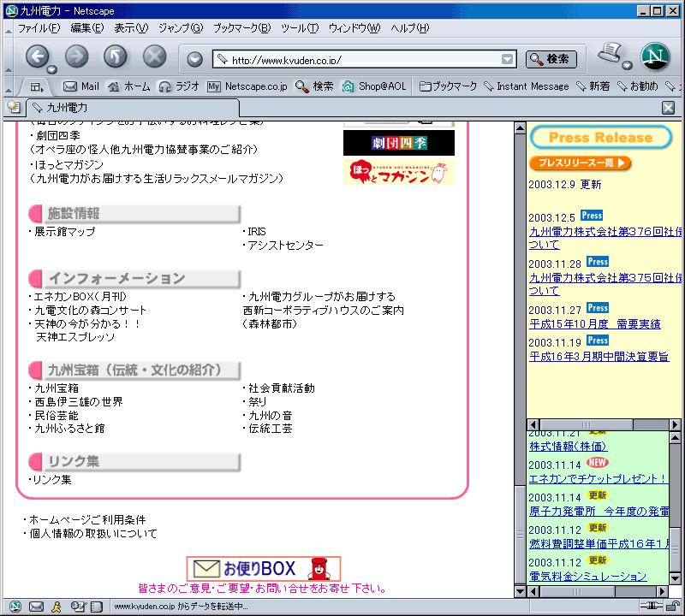Image resolution: width=685 pixels, height=616 pixels.
Task: Open the Instant Message bookmark
Action: pos(527,86)
